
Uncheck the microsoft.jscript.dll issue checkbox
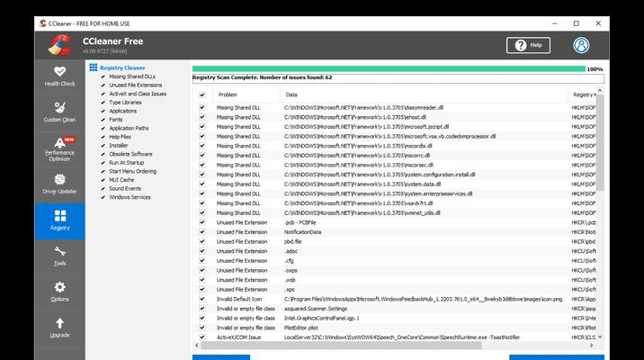202,127
